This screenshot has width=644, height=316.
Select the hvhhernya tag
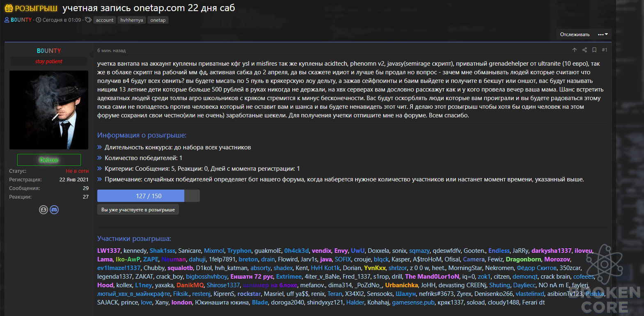coord(132,20)
